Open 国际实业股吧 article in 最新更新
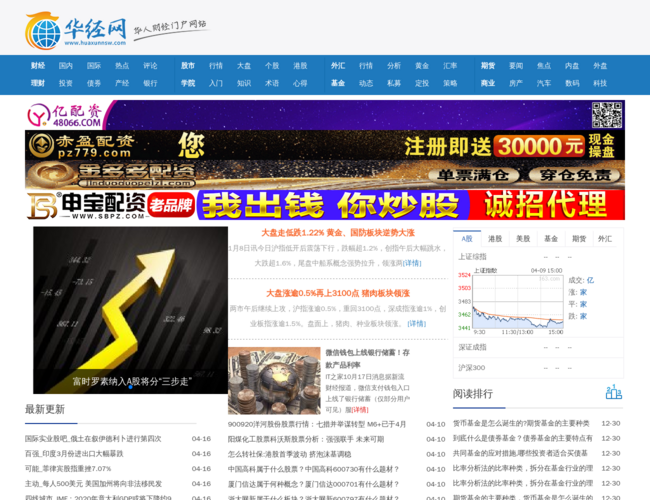This screenshot has height=500, width=650. (x=93, y=439)
